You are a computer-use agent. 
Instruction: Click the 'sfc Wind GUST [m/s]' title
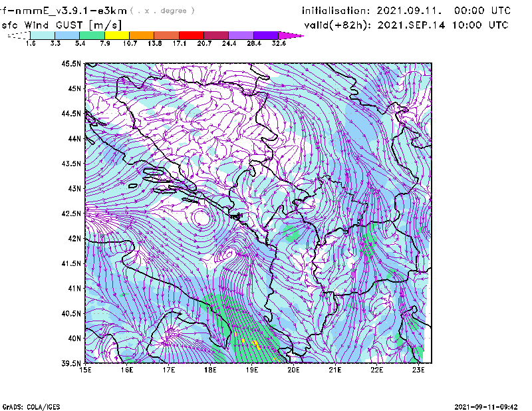61,25
